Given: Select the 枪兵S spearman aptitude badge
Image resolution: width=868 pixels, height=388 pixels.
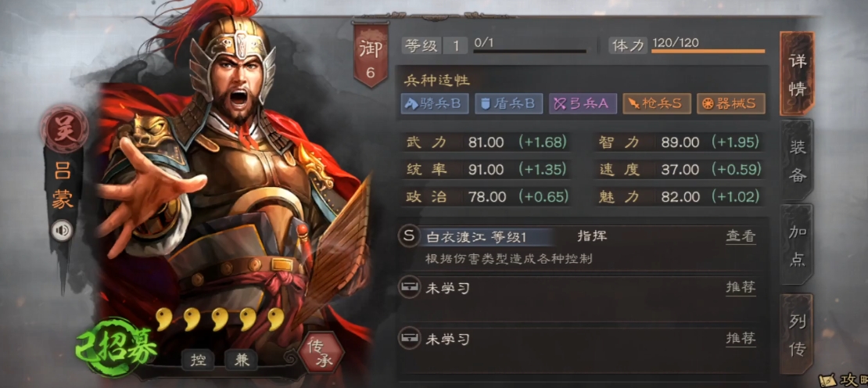Looking at the screenshot, I should tap(657, 103).
